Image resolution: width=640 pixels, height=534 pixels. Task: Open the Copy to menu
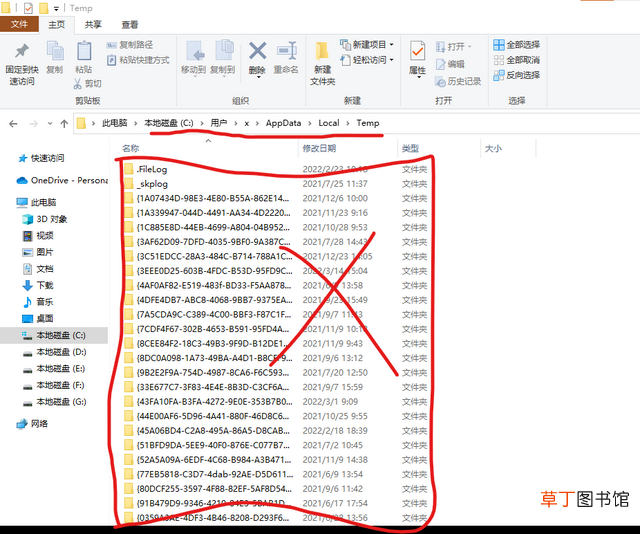pyautogui.click(x=222, y=58)
